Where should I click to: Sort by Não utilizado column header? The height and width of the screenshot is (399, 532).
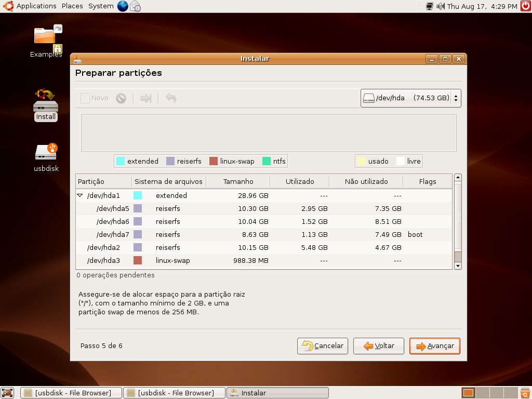pyautogui.click(x=366, y=181)
